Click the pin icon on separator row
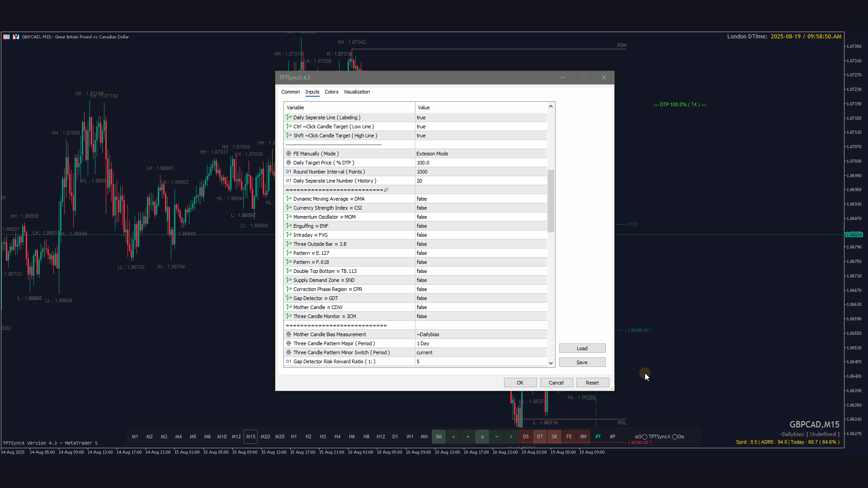Screen dimensions: 868x488 click(x=386, y=190)
